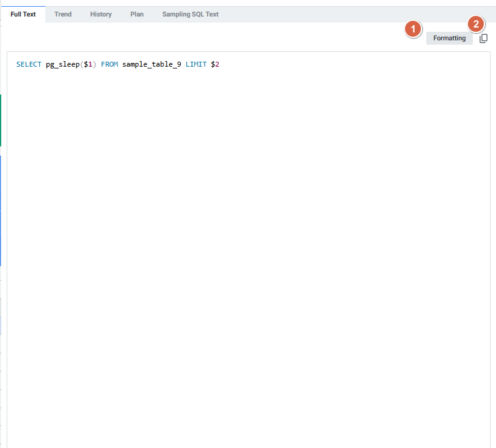
Task: Click the orange callout badge numbered 1
Action: coord(414,28)
